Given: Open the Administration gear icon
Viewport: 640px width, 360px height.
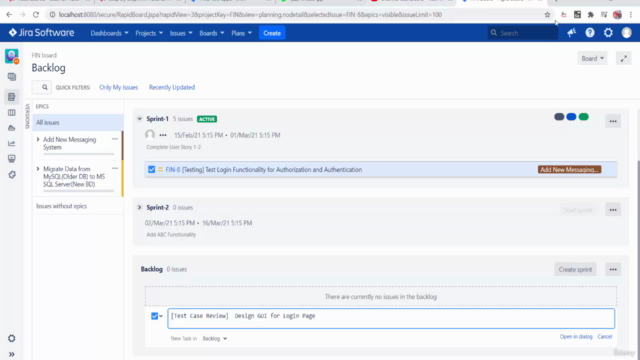Looking at the screenshot, I should [608, 33].
